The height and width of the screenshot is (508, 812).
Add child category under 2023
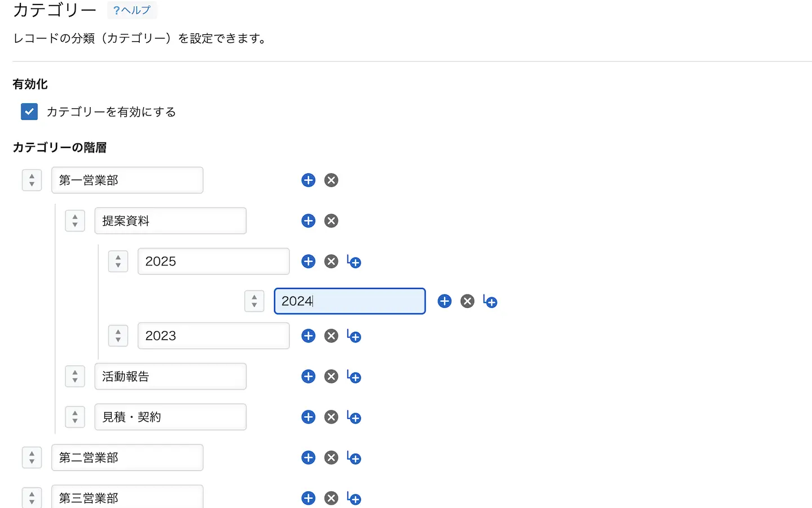pos(354,336)
